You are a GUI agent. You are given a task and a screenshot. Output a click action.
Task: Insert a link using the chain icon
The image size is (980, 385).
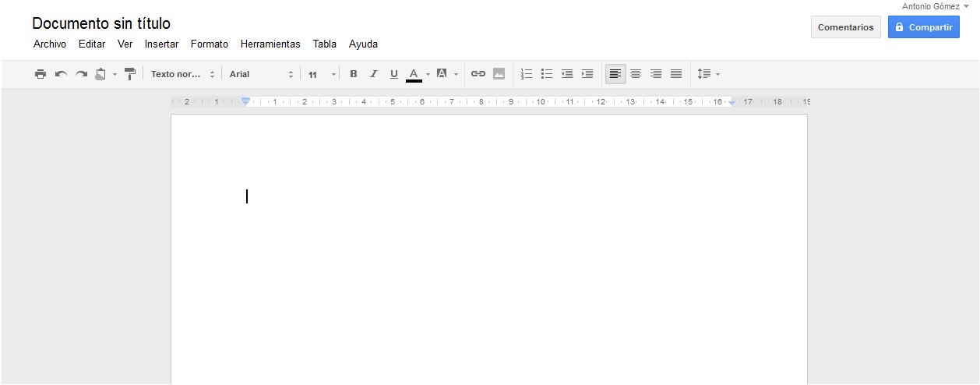pos(478,74)
